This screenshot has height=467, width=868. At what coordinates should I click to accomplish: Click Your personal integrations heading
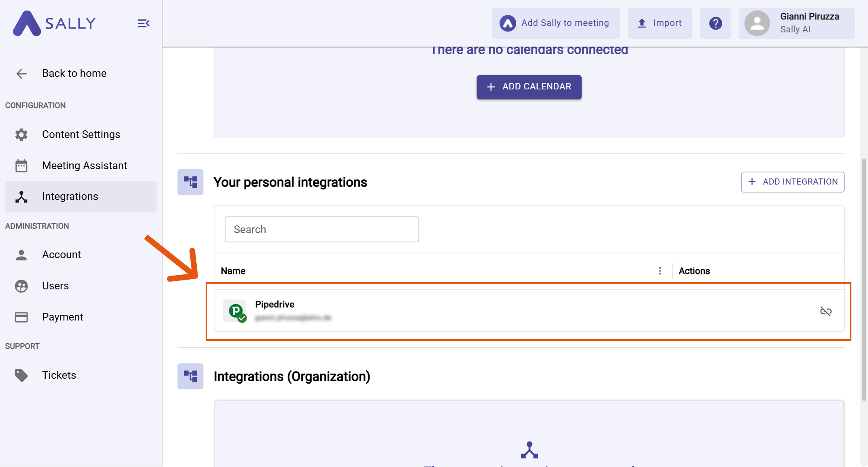(x=290, y=182)
